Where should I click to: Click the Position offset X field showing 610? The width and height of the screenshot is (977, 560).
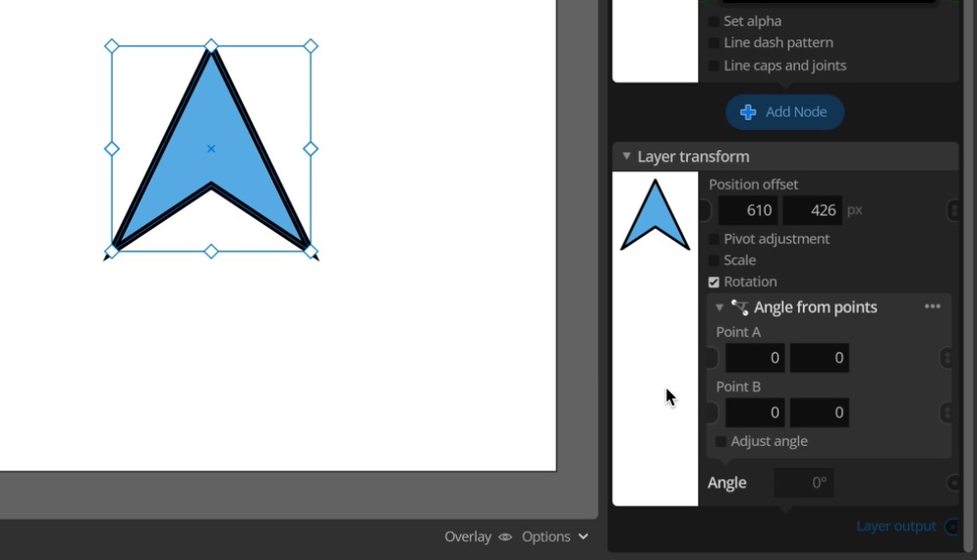(x=748, y=210)
